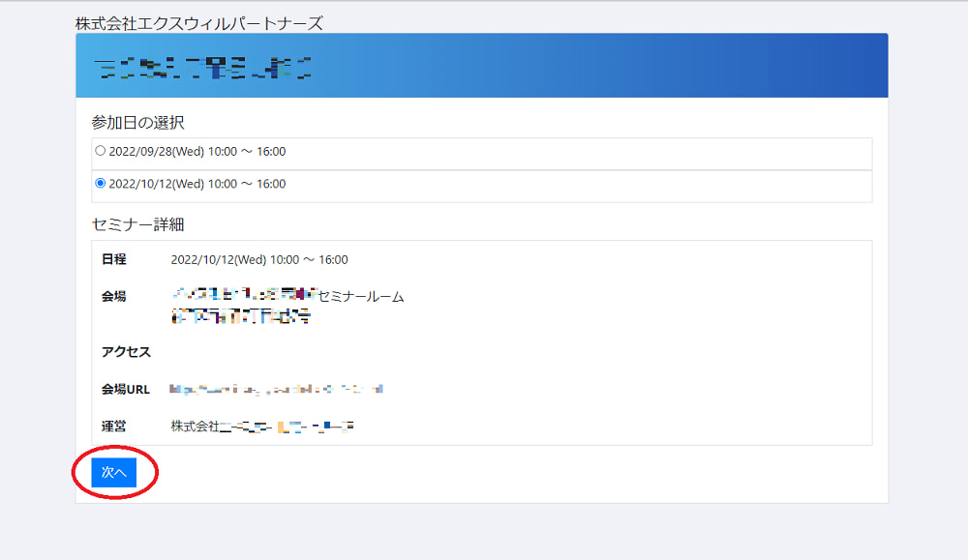Click the 2022/10/12(Wed) 10:00 ～ 16:00 option text

coord(197,184)
